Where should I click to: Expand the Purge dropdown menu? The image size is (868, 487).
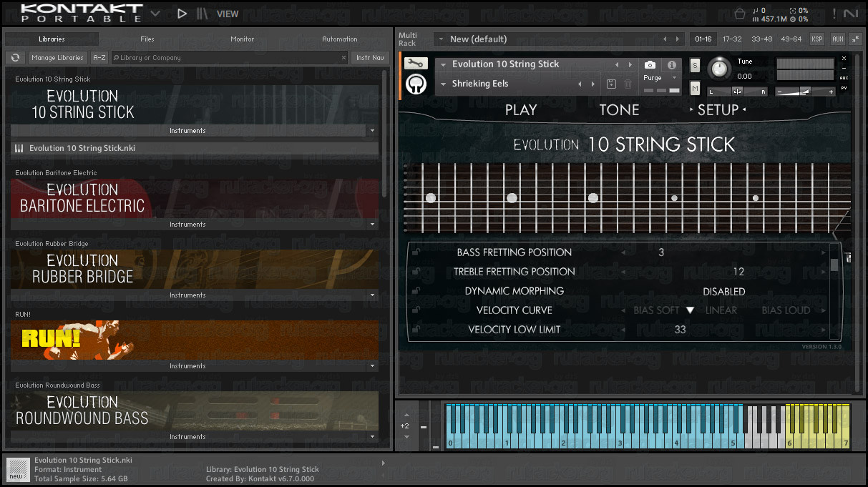click(659, 78)
